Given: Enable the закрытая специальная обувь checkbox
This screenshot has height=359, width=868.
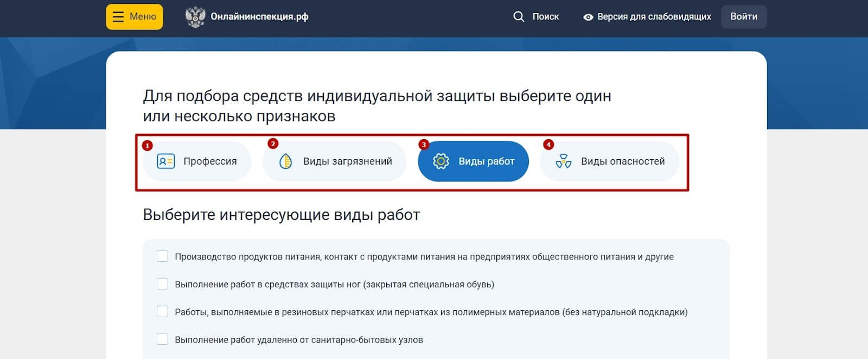Looking at the screenshot, I should [162, 284].
